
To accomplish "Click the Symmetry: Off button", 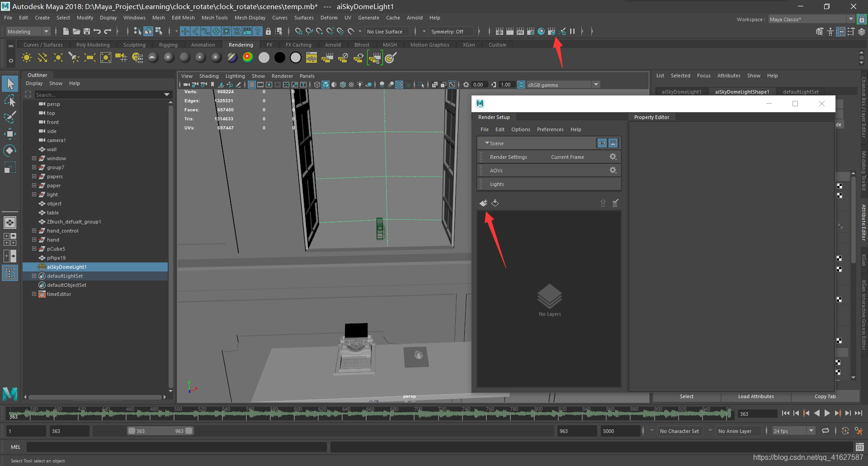I will (x=451, y=32).
